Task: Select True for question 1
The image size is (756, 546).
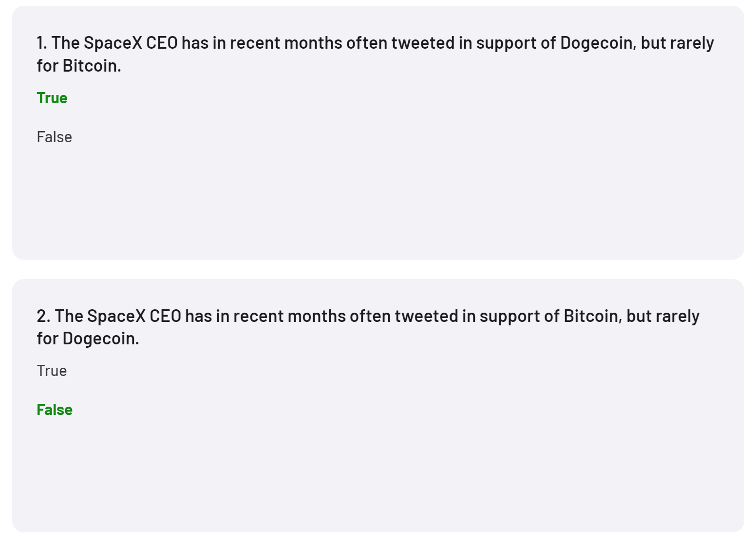Action: (x=52, y=98)
